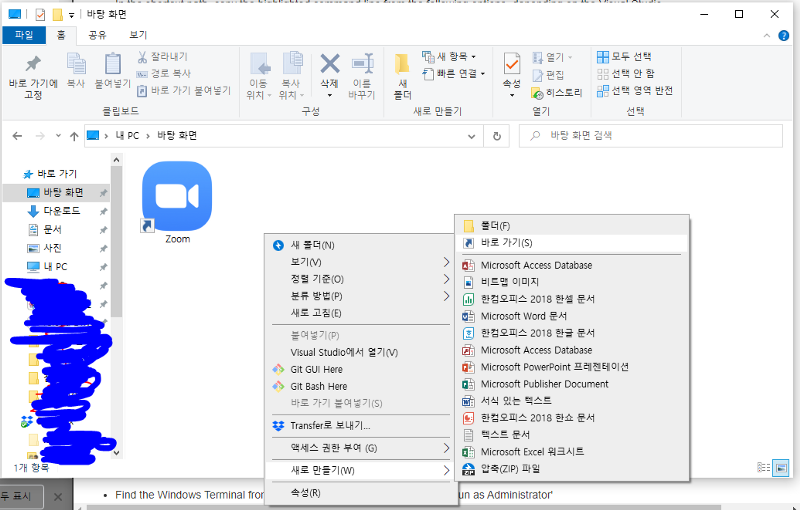Switch to large icons view button
Viewport: 800px width, 510px height.
tap(780, 468)
